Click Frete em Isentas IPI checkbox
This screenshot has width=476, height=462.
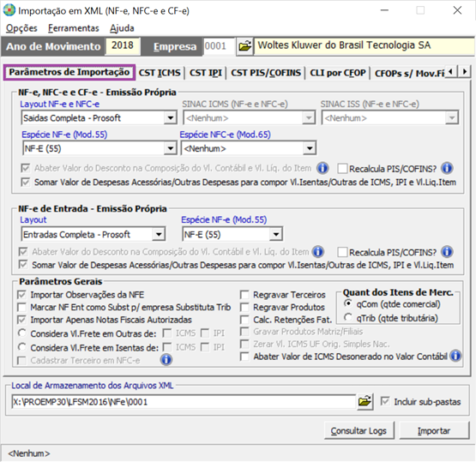[x=205, y=347]
